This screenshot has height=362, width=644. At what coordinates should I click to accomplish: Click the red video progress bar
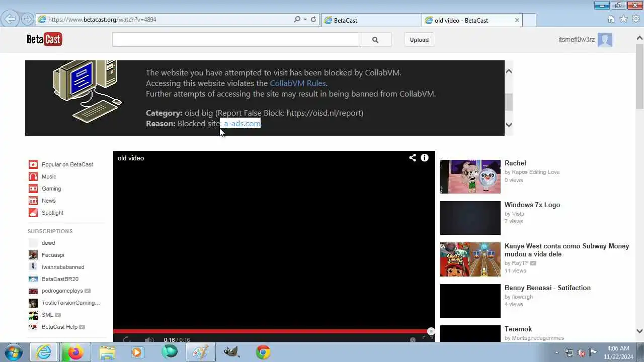[x=272, y=331]
